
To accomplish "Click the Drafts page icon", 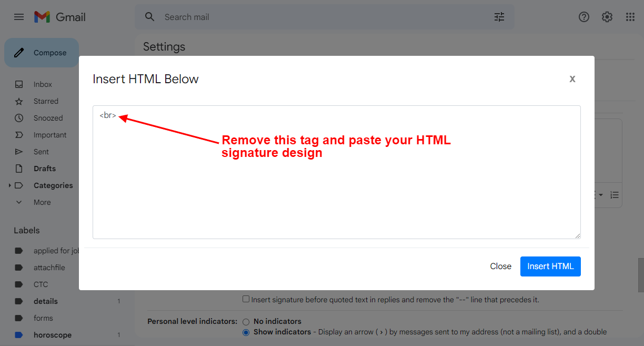I will coord(19,169).
